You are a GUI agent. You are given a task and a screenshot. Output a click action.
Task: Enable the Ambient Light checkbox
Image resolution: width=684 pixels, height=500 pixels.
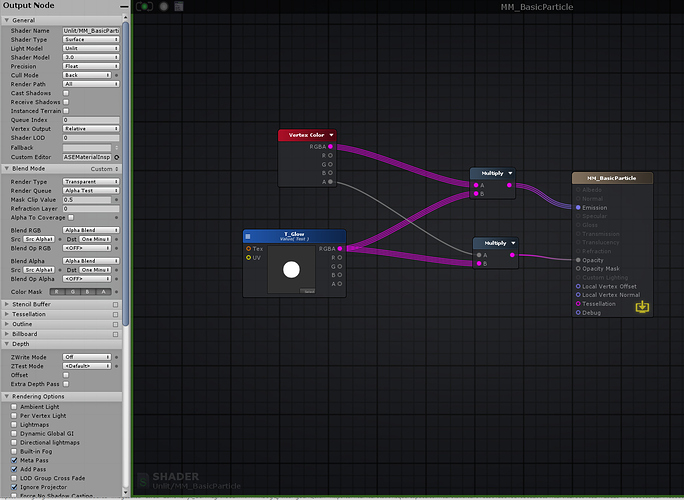pos(14,407)
